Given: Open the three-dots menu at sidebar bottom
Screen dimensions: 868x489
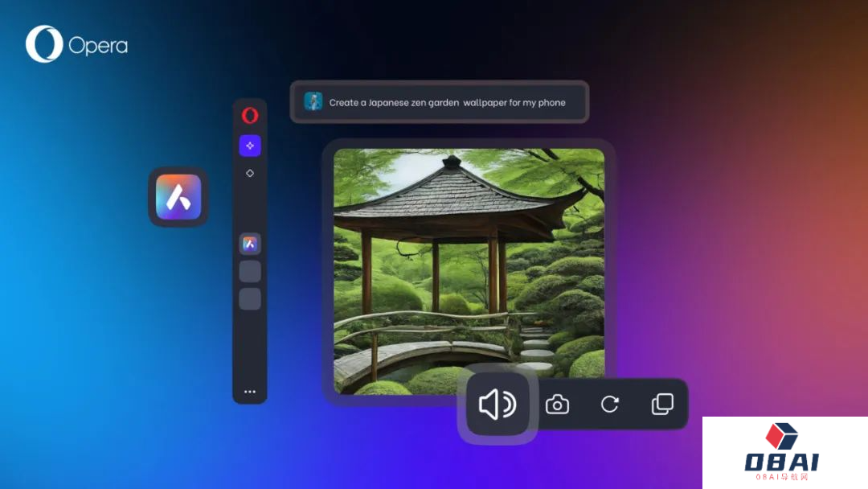Looking at the screenshot, I should [250, 392].
